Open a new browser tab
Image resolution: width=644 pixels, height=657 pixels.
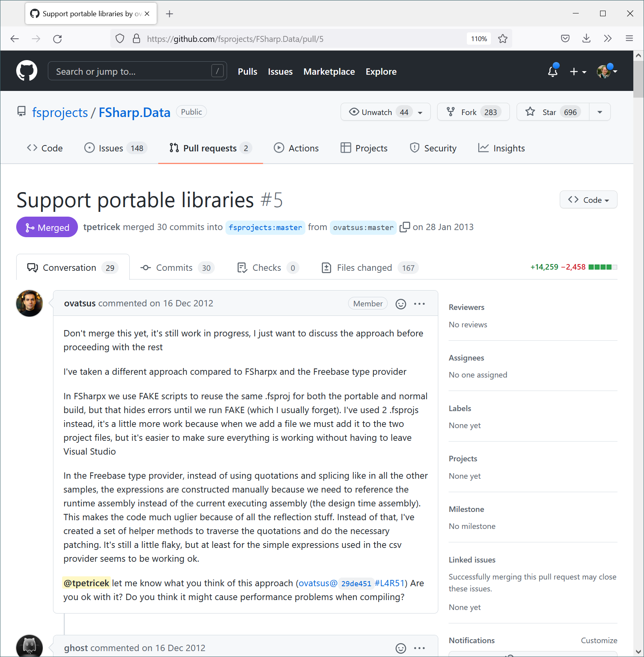point(170,14)
